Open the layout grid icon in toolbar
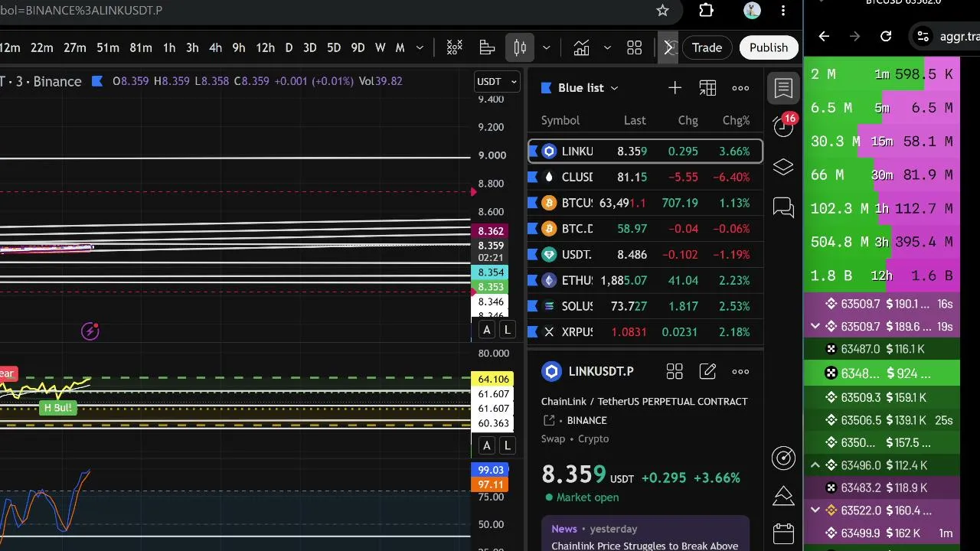The image size is (980, 551). tap(635, 47)
